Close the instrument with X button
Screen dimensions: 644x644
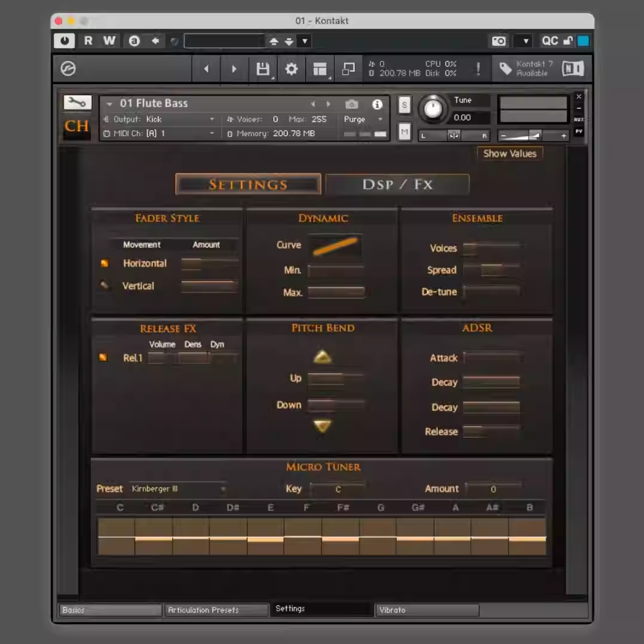pyautogui.click(x=579, y=97)
